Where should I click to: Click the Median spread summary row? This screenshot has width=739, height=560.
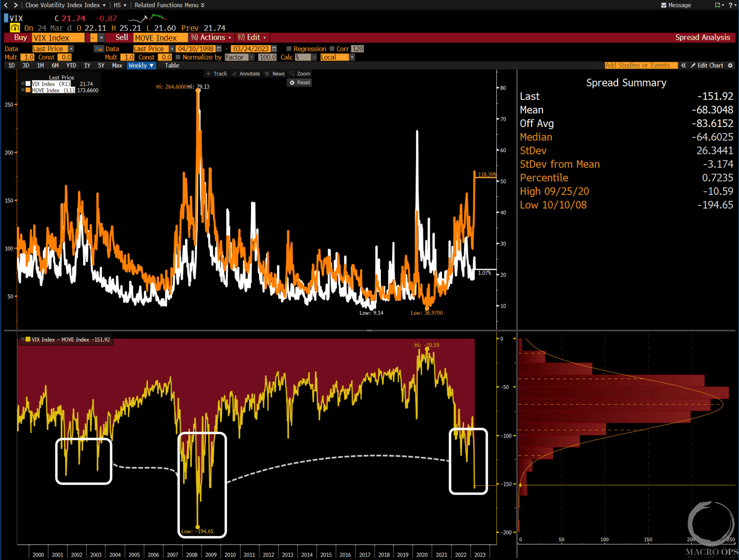[626, 137]
